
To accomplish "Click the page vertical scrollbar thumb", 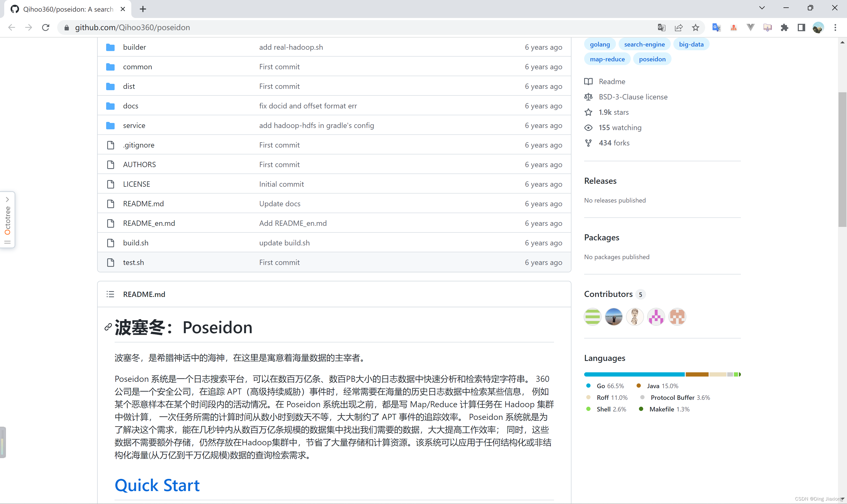I will point(842,159).
